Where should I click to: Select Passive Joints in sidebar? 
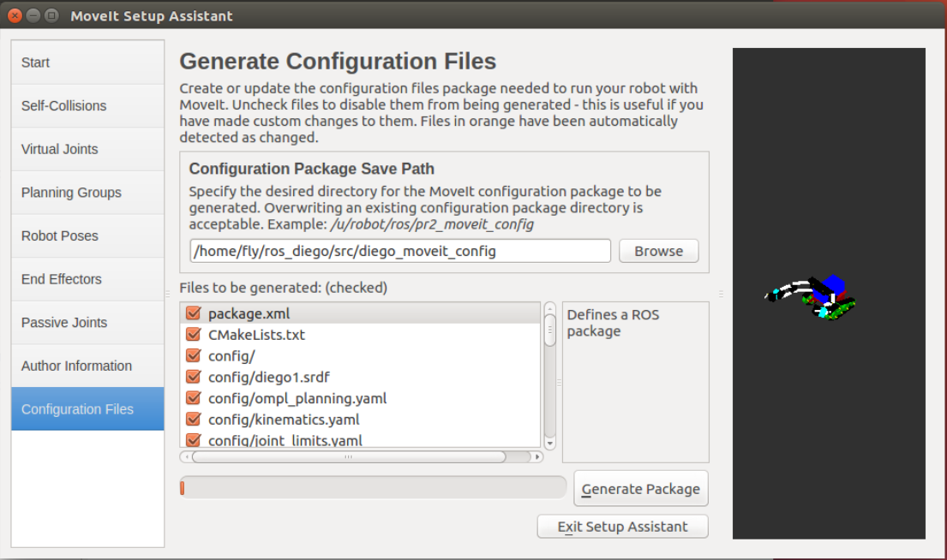click(87, 323)
